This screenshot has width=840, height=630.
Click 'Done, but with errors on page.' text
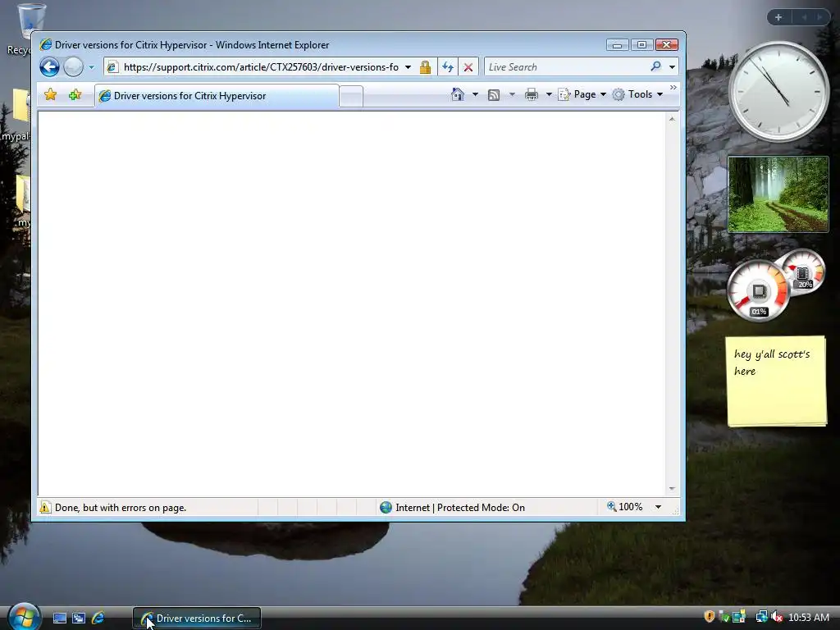point(121,507)
